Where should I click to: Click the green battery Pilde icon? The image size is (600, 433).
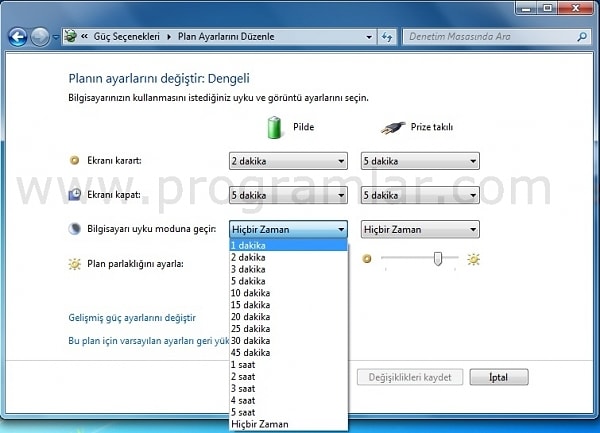click(x=274, y=127)
